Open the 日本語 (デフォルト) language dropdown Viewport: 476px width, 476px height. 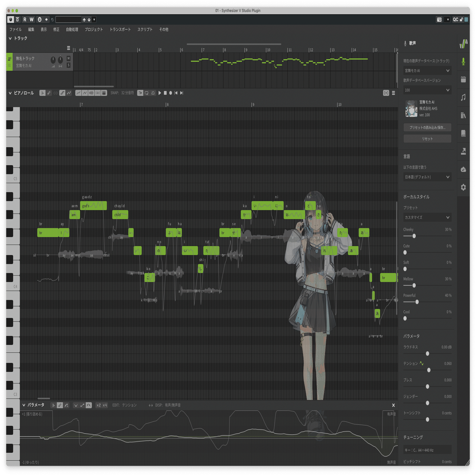coord(427,177)
